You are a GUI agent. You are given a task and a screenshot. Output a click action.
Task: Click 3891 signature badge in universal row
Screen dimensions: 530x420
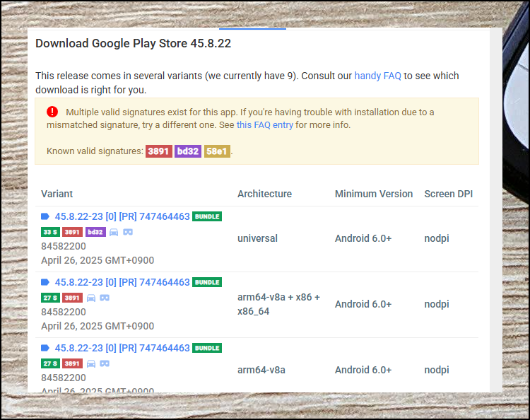(72, 232)
